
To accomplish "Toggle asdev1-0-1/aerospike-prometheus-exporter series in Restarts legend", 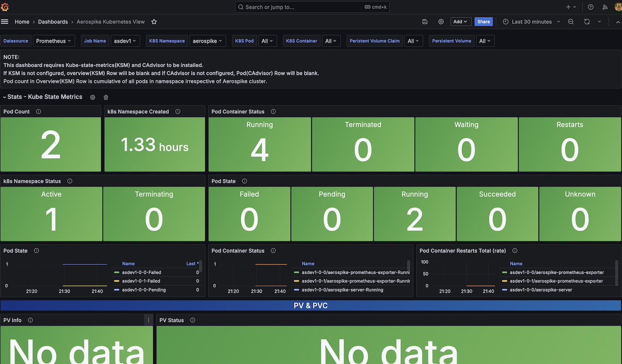I will [x=556, y=281].
